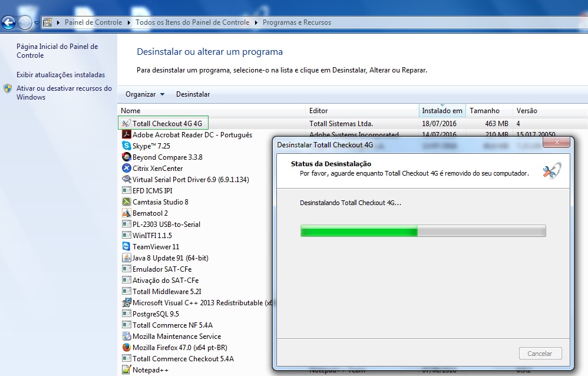
Task: Open the Organizar dropdown menu
Action: point(145,94)
